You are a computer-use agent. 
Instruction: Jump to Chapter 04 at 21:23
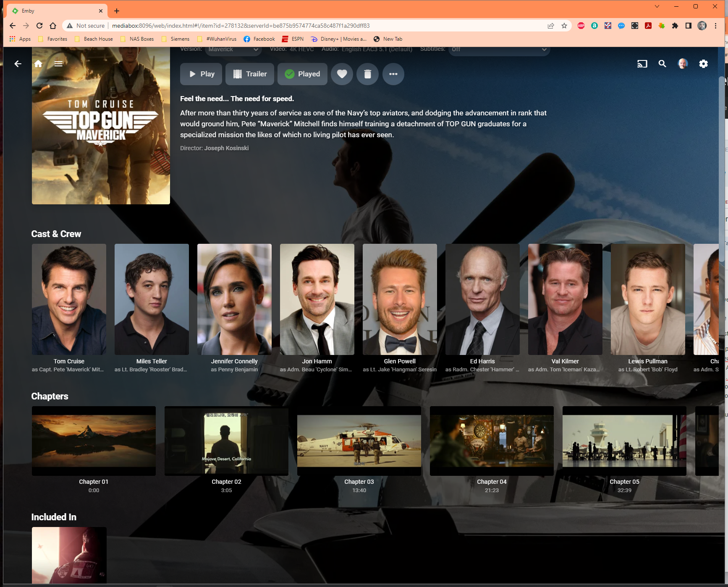[x=492, y=441]
